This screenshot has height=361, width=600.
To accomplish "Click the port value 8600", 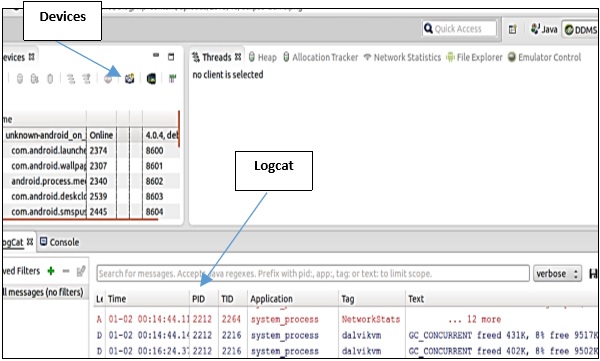I will coord(154,150).
